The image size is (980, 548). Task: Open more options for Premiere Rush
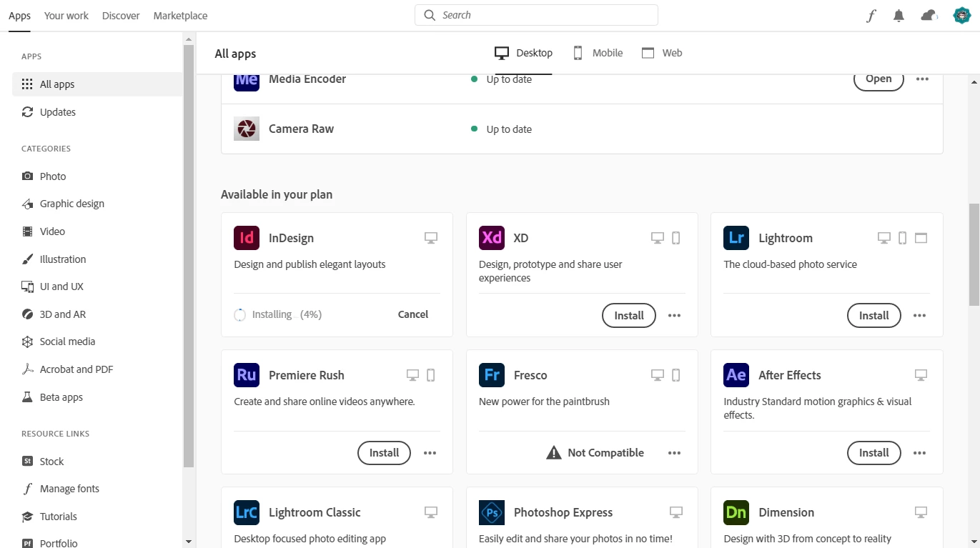tap(430, 452)
